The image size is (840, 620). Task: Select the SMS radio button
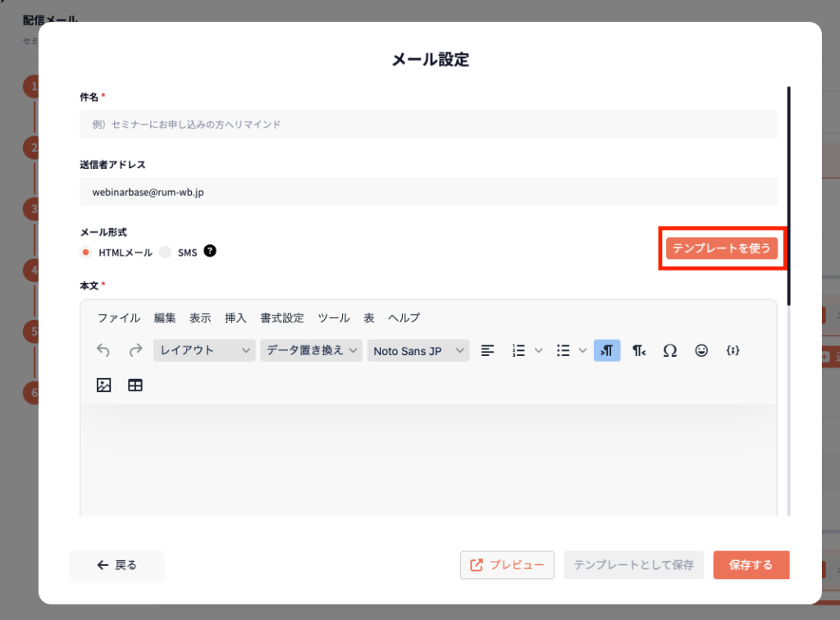pyautogui.click(x=166, y=253)
